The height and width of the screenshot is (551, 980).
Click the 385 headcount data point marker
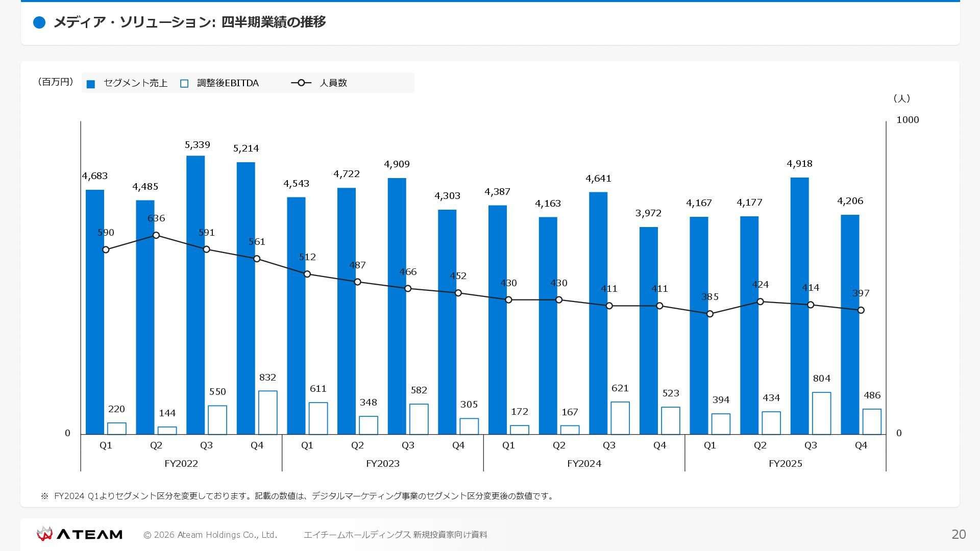[x=710, y=314]
